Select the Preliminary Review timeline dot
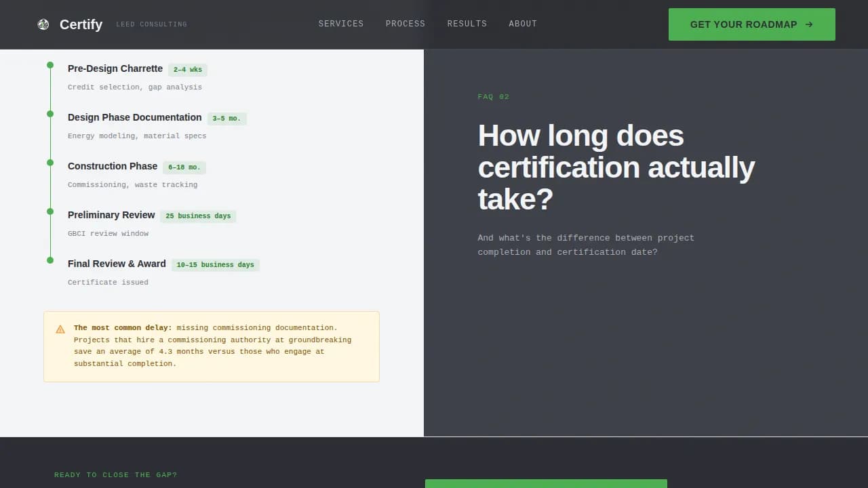This screenshot has height=488, width=868. pyautogui.click(x=50, y=211)
